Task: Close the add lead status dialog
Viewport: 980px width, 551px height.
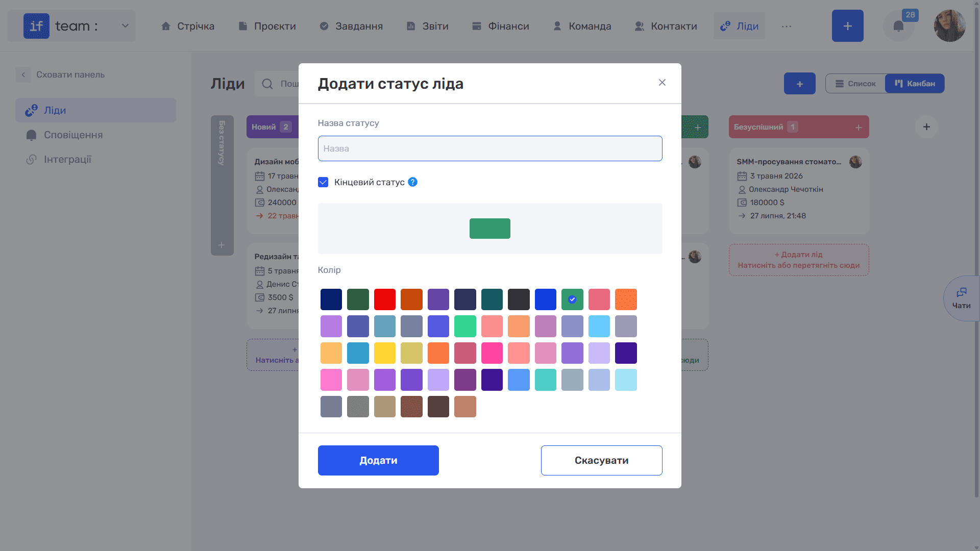Action: [662, 83]
